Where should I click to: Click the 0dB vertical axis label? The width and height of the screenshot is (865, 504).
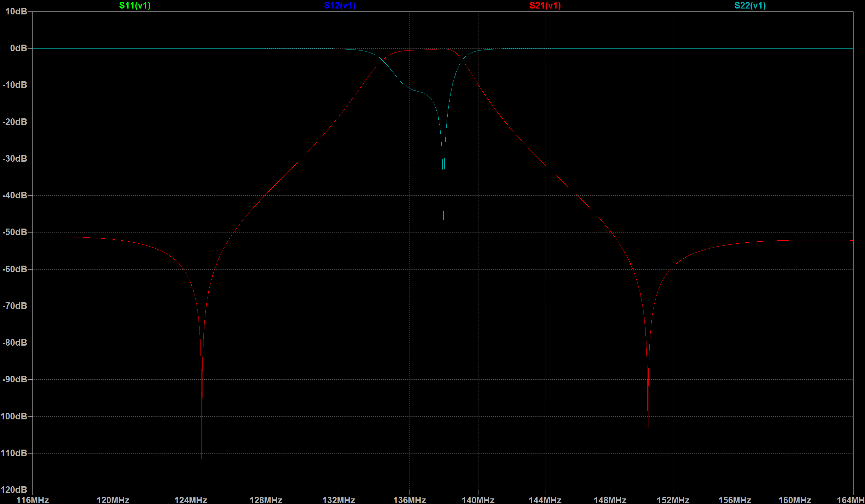[x=18, y=48]
